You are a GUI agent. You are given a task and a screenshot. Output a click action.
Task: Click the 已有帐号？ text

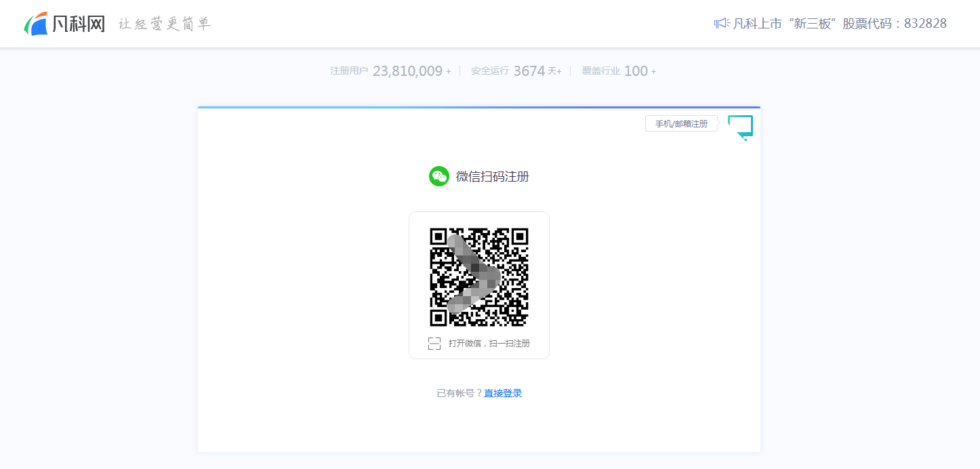pos(460,393)
